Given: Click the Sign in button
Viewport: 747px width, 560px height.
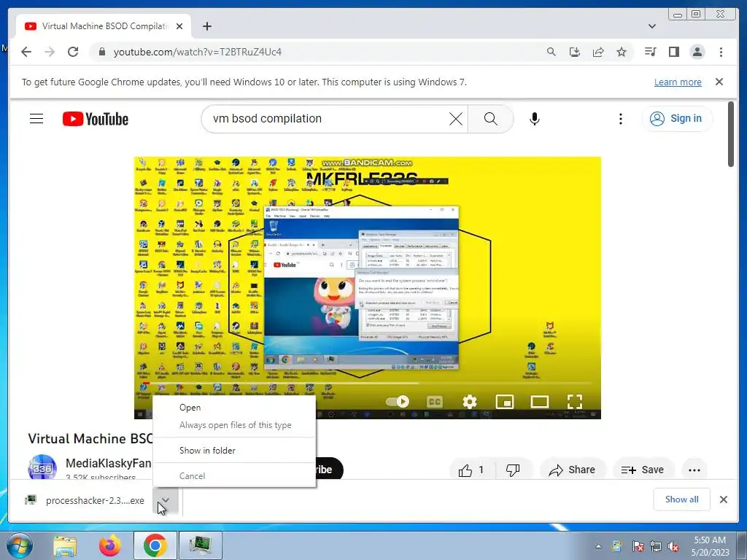Looking at the screenshot, I should [x=677, y=119].
